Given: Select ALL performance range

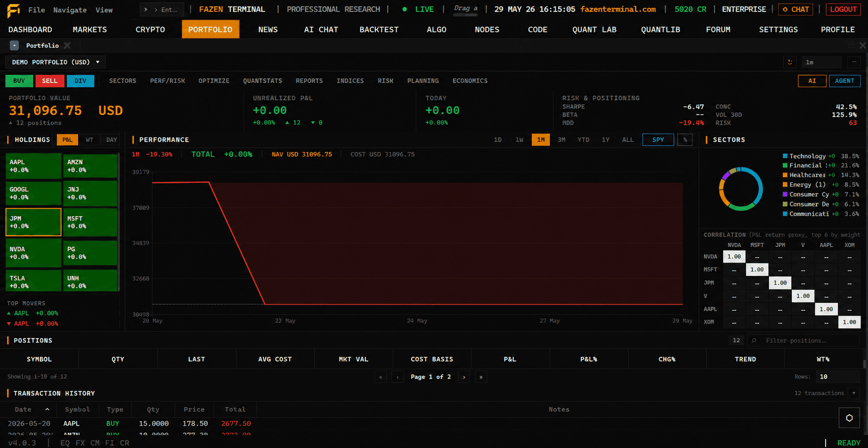Looking at the screenshot, I should [x=628, y=140].
